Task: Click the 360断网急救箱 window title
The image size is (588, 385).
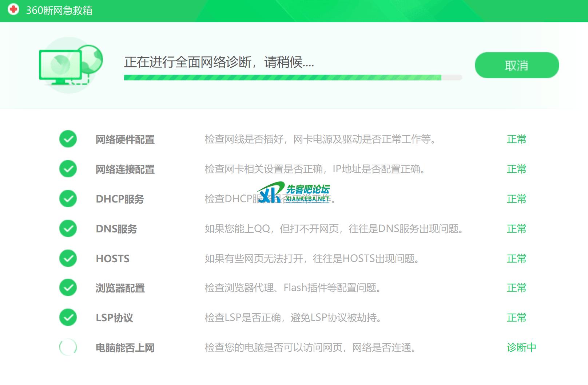Action: click(59, 10)
